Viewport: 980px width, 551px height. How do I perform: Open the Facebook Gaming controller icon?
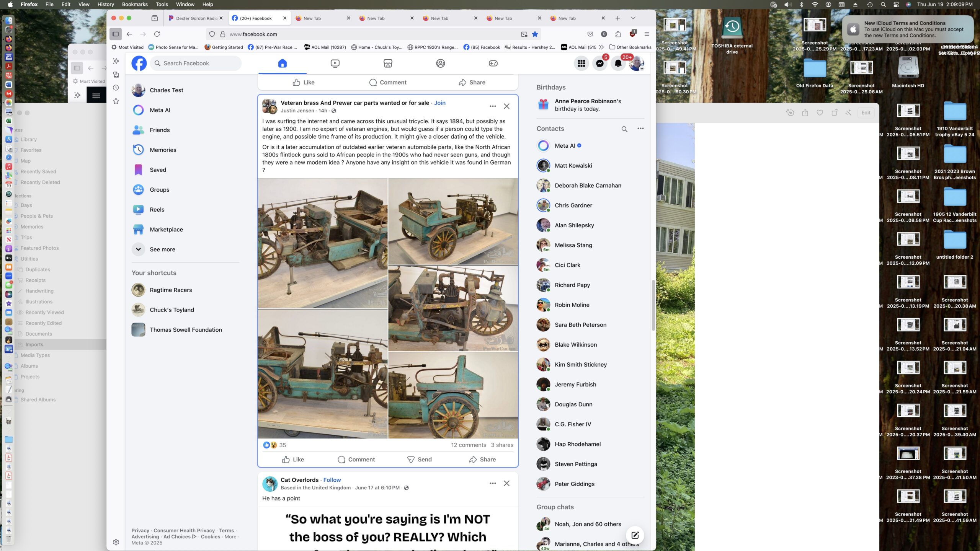[x=493, y=64]
